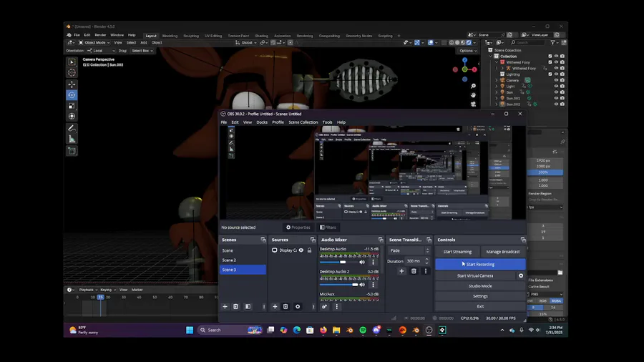This screenshot has height=362, width=644.
Task: Expand Sun.002 item in Blender outliner
Action: click(x=496, y=104)
